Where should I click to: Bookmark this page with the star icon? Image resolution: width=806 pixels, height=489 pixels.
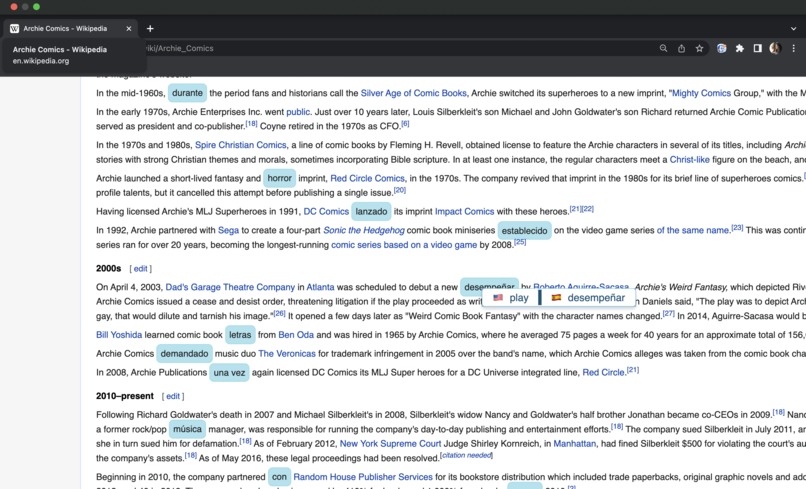[699, 48]
